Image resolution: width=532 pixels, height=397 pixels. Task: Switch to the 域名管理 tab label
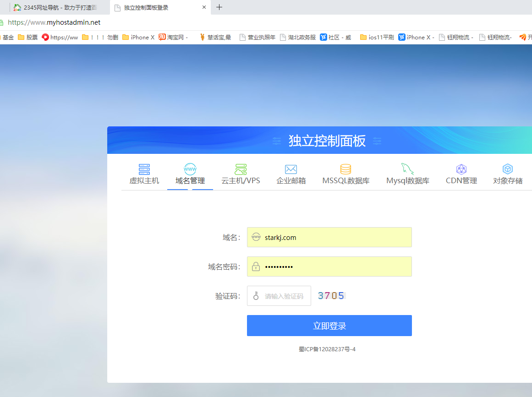(190, 181)
